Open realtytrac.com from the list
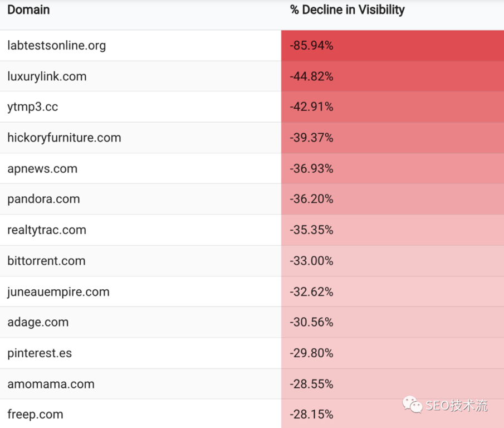The image size is (504, 428). pos(47,230)
